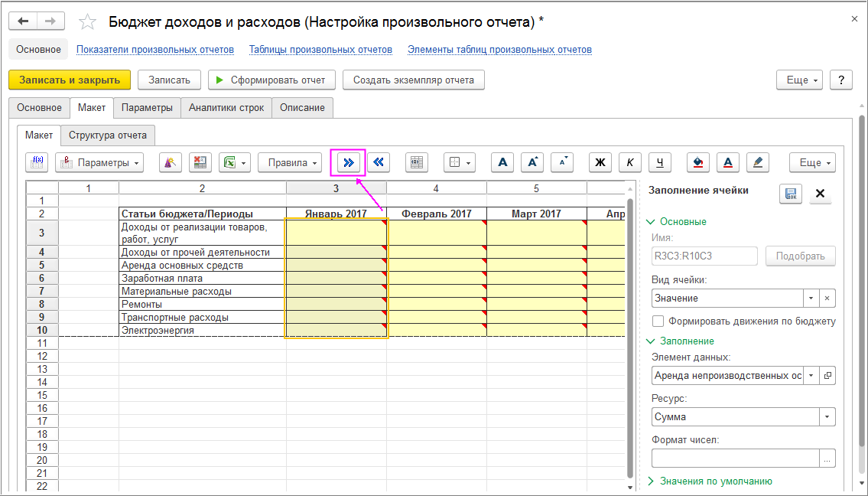Select the Электроэнергия row label cell
Screen dimensions: 868x496
[x=203, y=331]
